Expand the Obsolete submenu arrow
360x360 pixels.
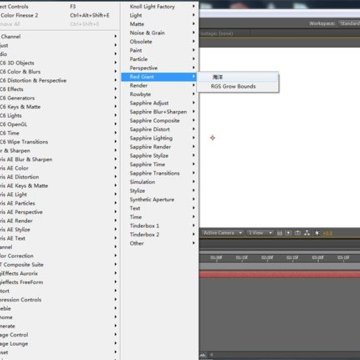click(193, 41)
